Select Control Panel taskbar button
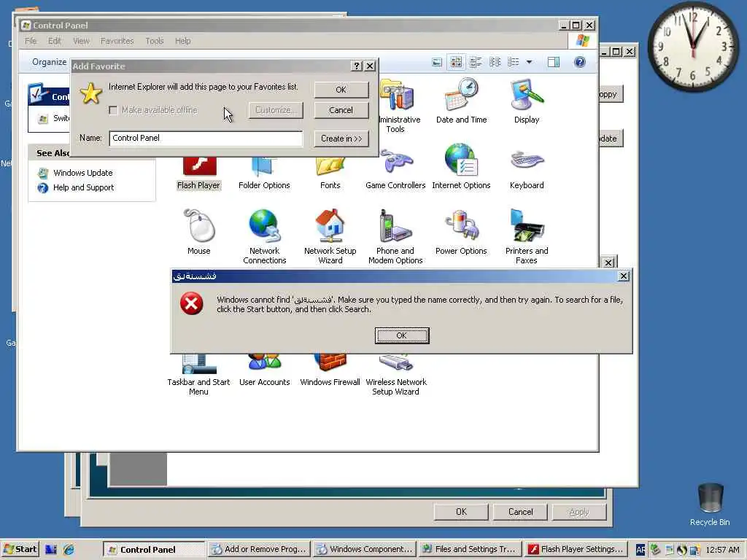 (153, 550)
